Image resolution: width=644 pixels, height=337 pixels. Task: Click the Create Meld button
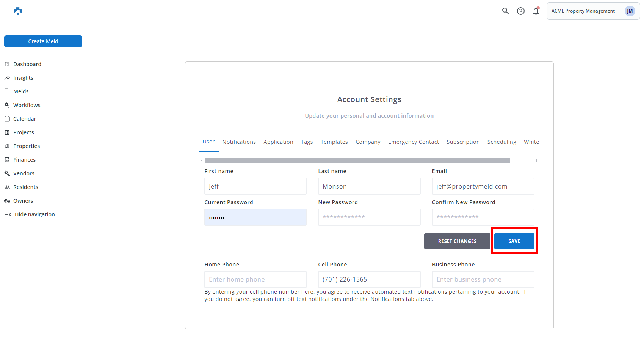43,41
